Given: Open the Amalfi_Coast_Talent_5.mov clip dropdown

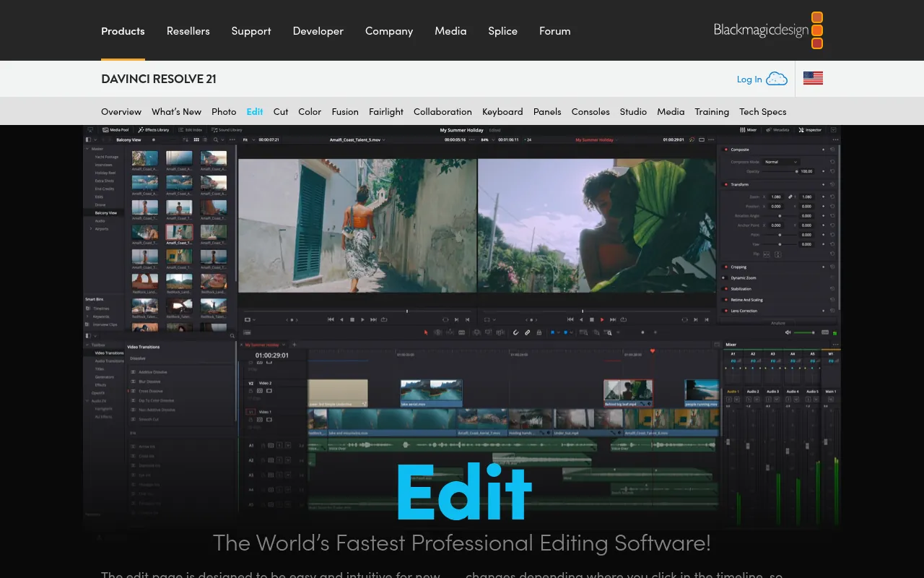Looking at the screenshot, I should tap(357, 139).
